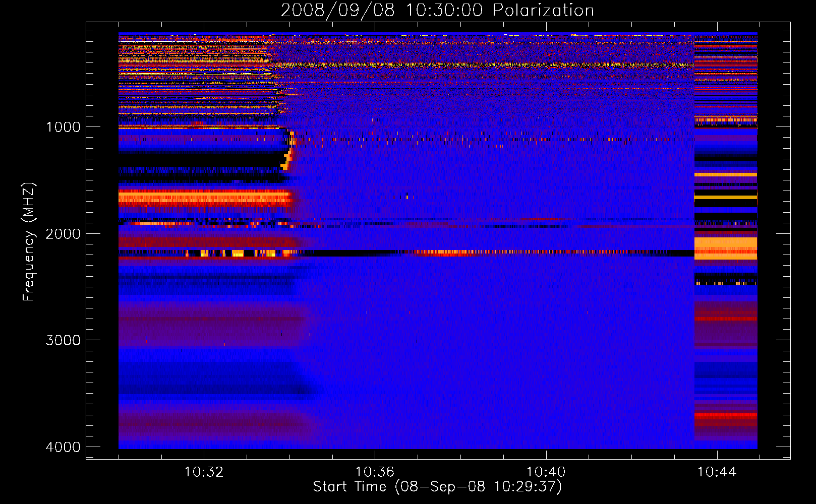Click the orange curved drifting burst near 1000 MHz
The width and height of the screenshot is (816, 504).
pos(288,150)
